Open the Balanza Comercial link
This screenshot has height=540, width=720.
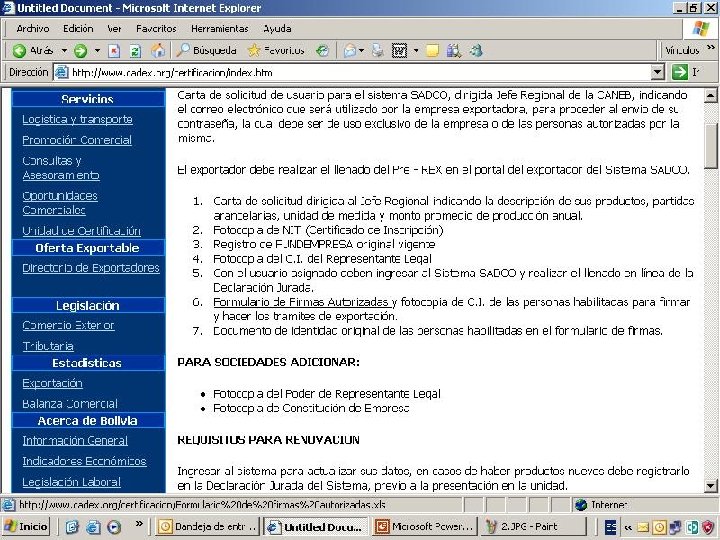click(70, 404)
